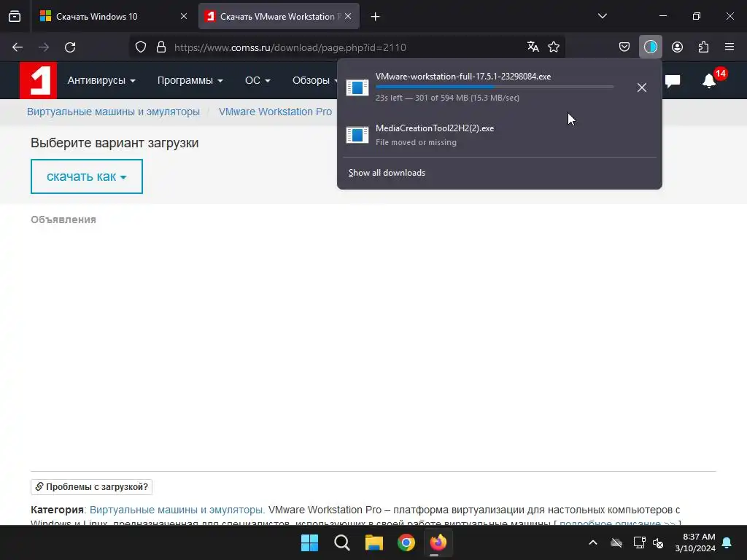This screenshot has width=747, height=560.
Task: List all tabs dropdown arrow
Action: pos(602,16)
